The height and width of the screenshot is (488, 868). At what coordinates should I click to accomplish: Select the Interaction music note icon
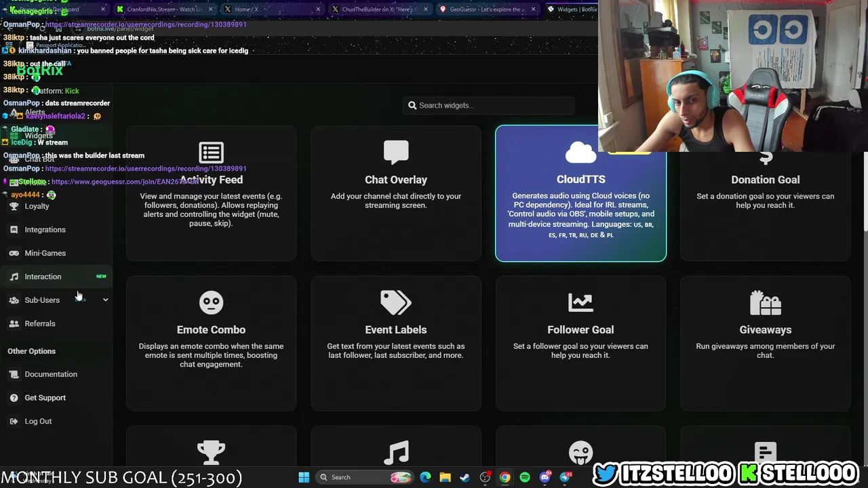click(x=14, y=277)
